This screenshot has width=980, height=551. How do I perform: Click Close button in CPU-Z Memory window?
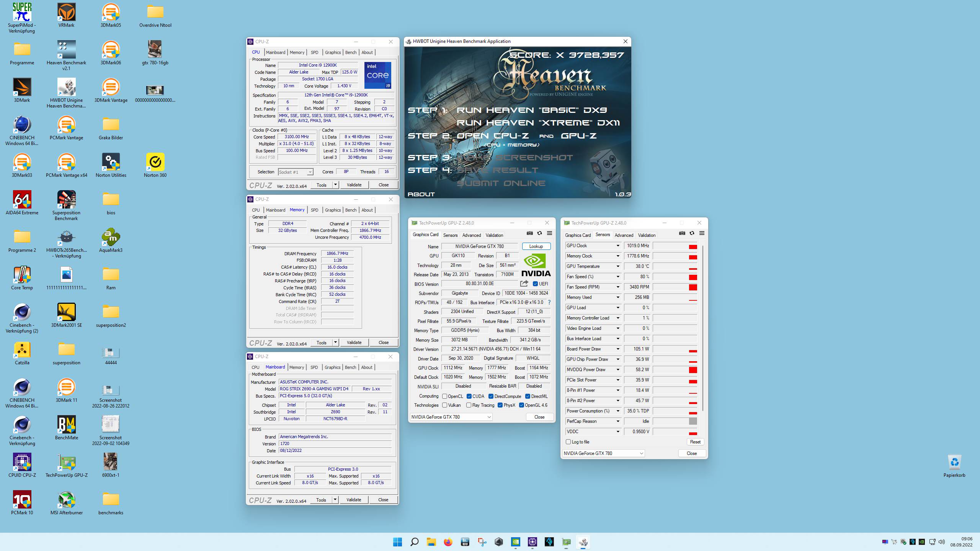pos(383,342)
